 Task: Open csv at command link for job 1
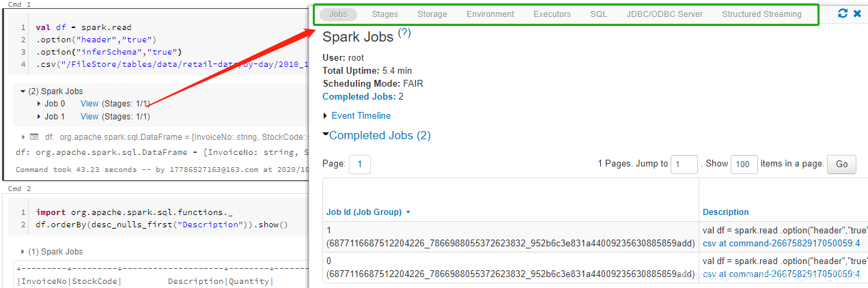point(781,243)
